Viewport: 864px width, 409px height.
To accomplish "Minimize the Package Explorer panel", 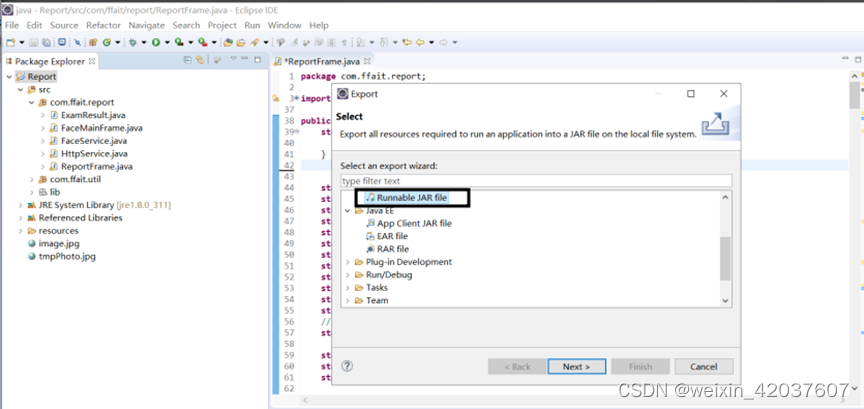I will pos(245,58).
